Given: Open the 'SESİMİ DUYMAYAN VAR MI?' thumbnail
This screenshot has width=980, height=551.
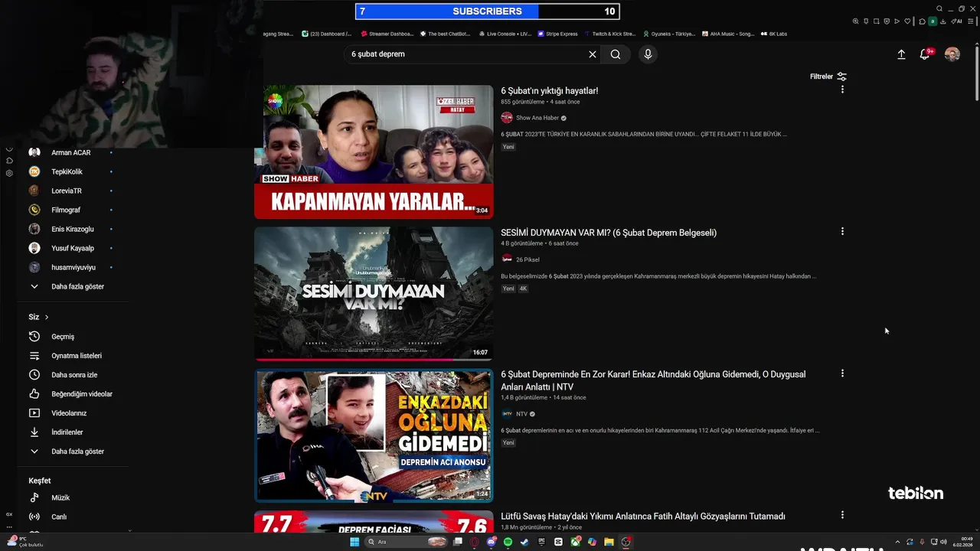Looking at the screenshot, I should coord(374,294).
